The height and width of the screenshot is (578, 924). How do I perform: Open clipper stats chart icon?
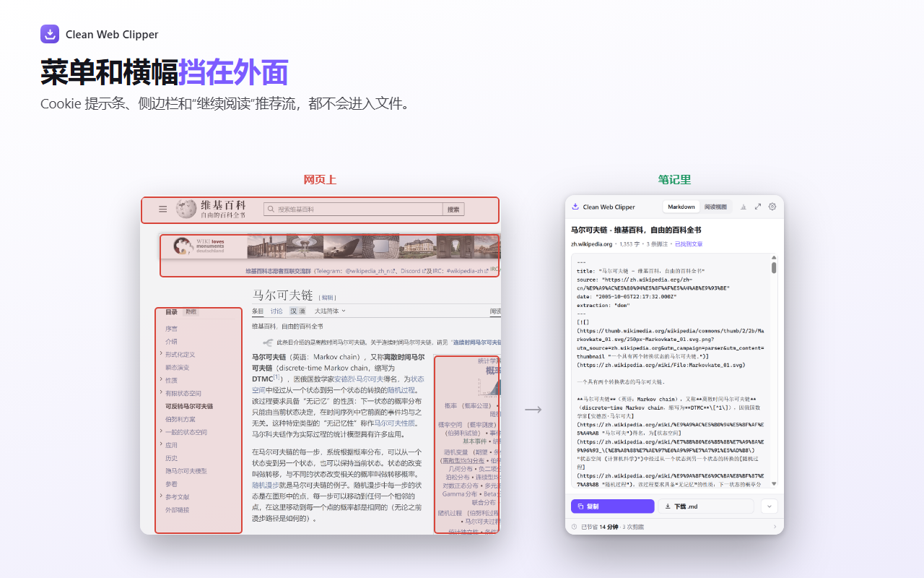click(x=744, y=207)
